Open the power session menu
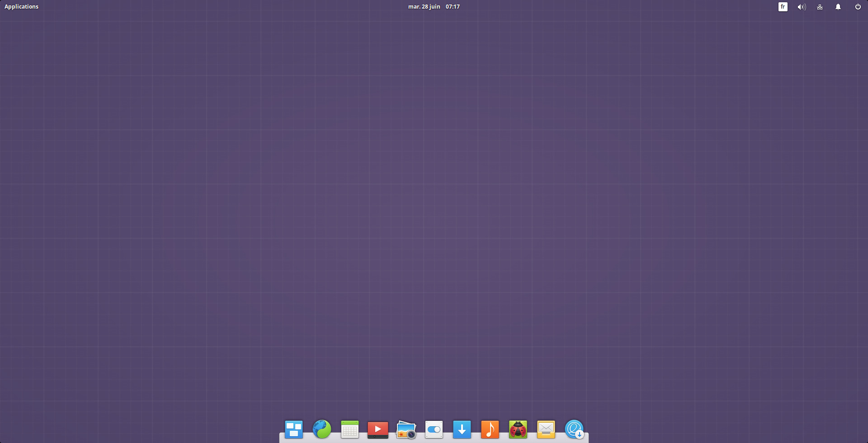 858,7
